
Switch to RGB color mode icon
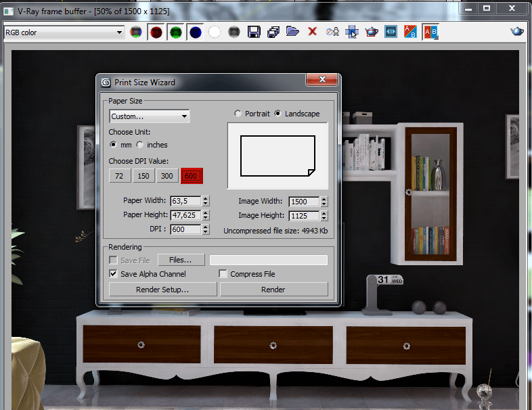(x=136, y=32)
